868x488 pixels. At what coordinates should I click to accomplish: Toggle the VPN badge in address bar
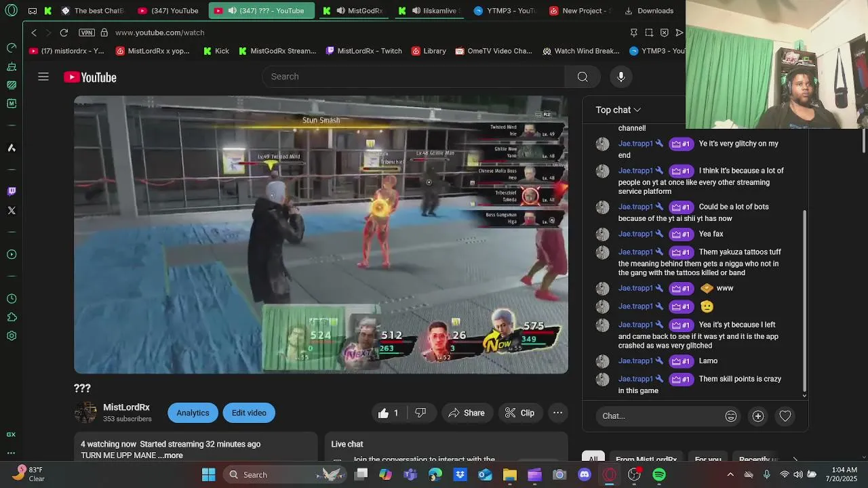(x=86, y=33)
